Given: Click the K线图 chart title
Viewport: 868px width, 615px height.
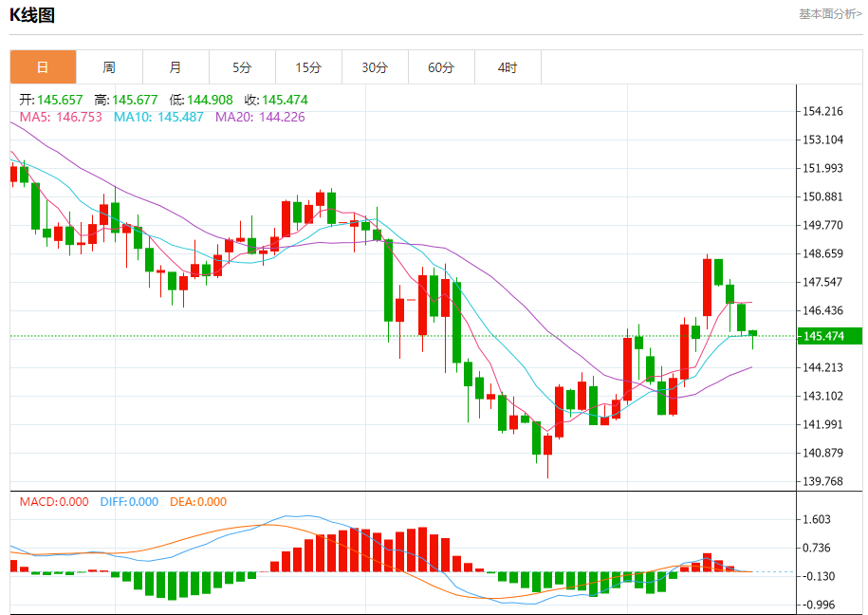Looking at the screenshot, I should pos(32,15).
